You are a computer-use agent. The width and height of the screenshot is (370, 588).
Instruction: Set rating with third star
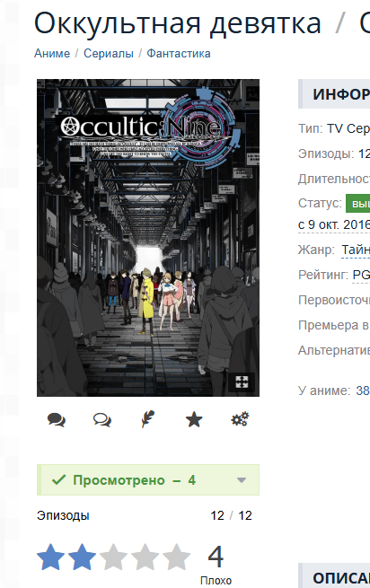click(113, 557)
